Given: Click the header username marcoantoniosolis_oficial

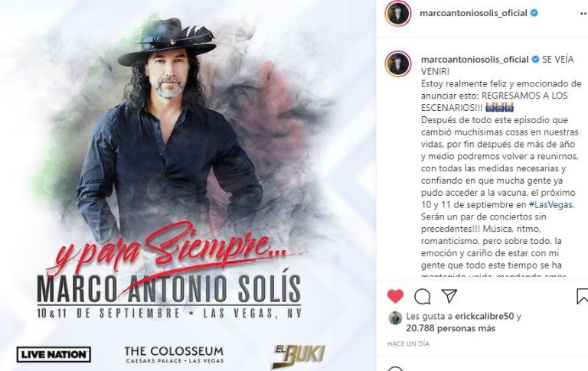Looking at the screenshot, I should click(x=474, y=13).
